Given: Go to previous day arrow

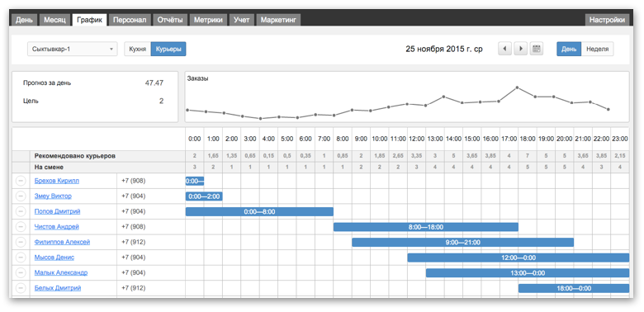Looking at the screenshot, I should coord(504,49).
